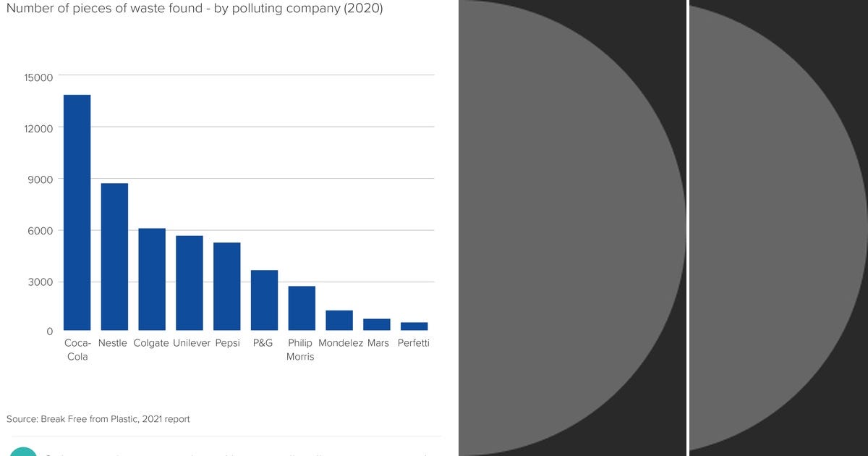Click the chart title about polluting companies
Image resolution: width=868 pixels, height=456 pixels.
195,9
